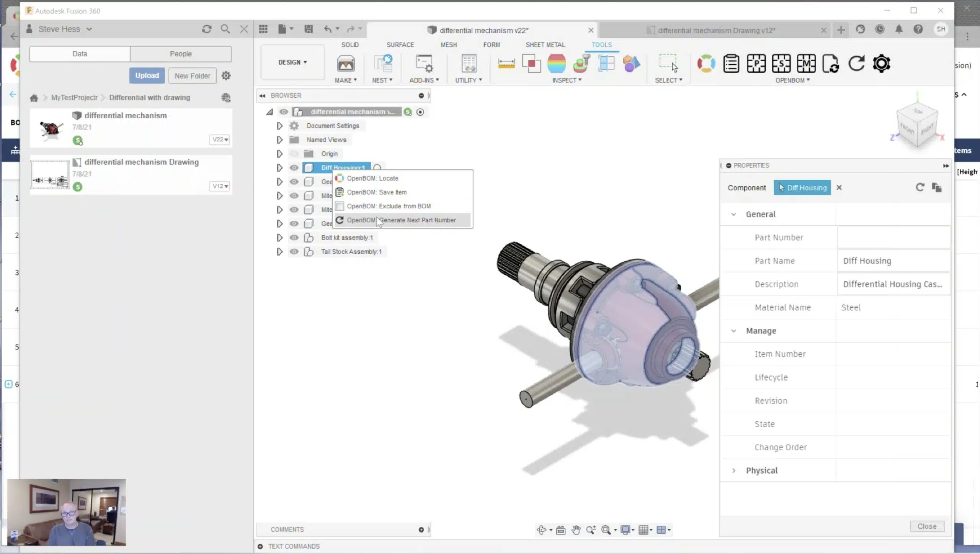Hide the Bolt kit assembly:1 component
The image size is (980, 554).
point(294,238)
